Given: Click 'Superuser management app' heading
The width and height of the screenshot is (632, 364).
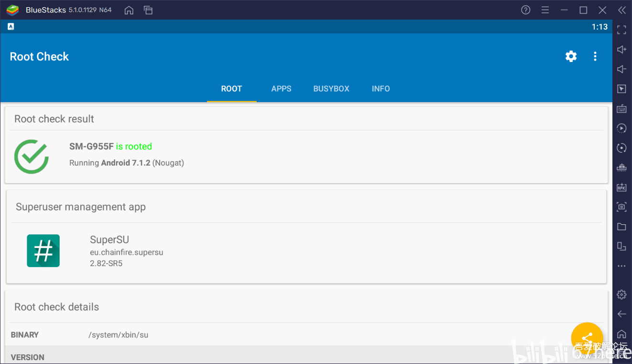Looking at the screenshot, I should 81,207.
